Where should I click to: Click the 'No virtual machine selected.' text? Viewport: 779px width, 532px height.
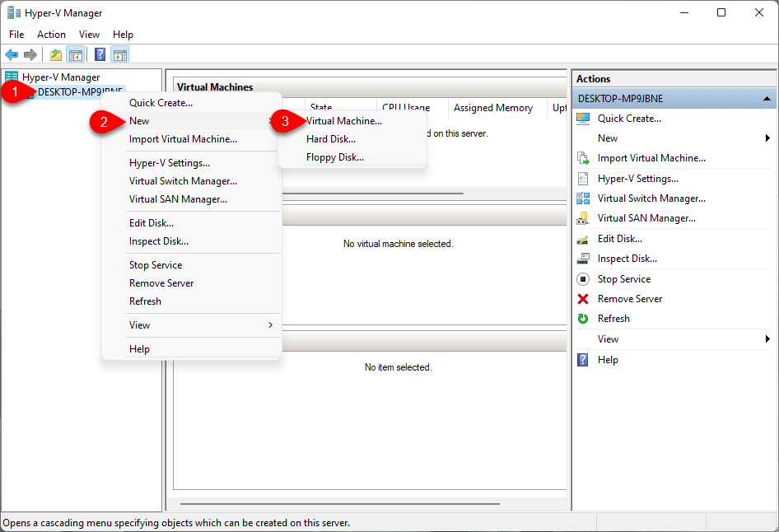(398, 244)
